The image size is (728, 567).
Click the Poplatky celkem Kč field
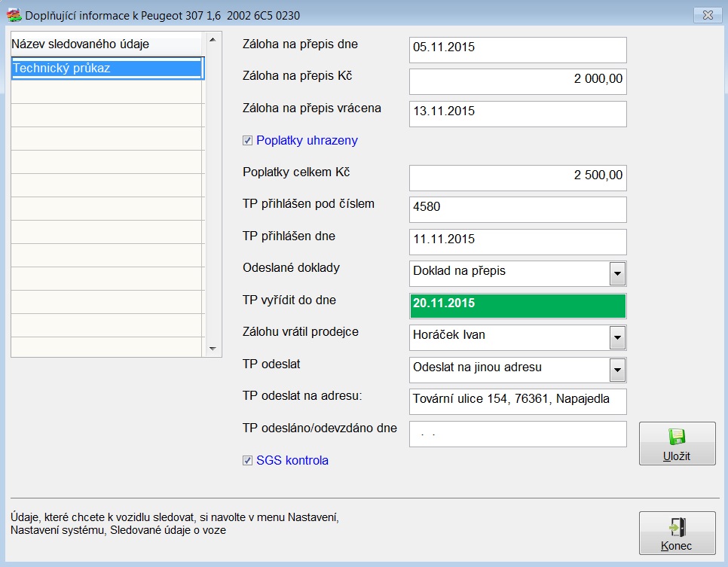click(518, 178)
